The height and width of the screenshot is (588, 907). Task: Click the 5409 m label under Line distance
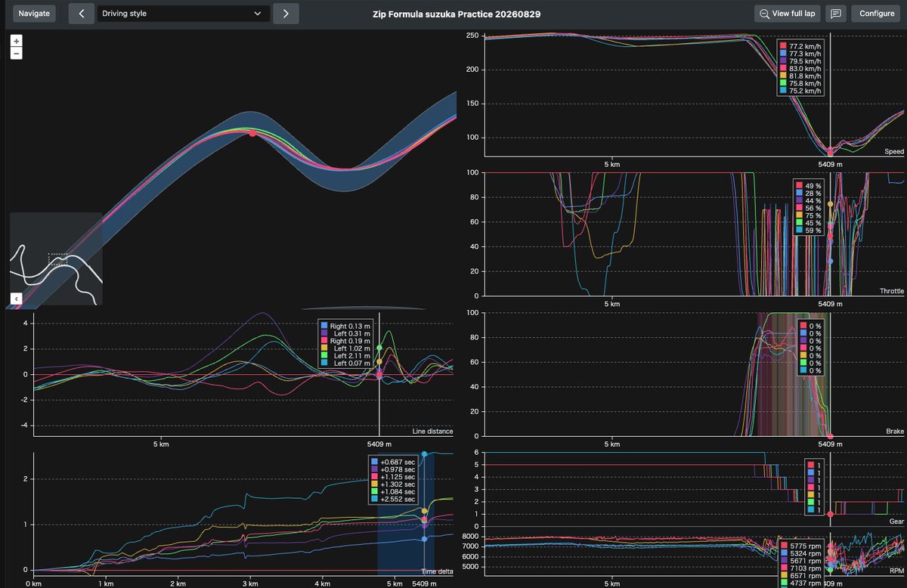379,444
